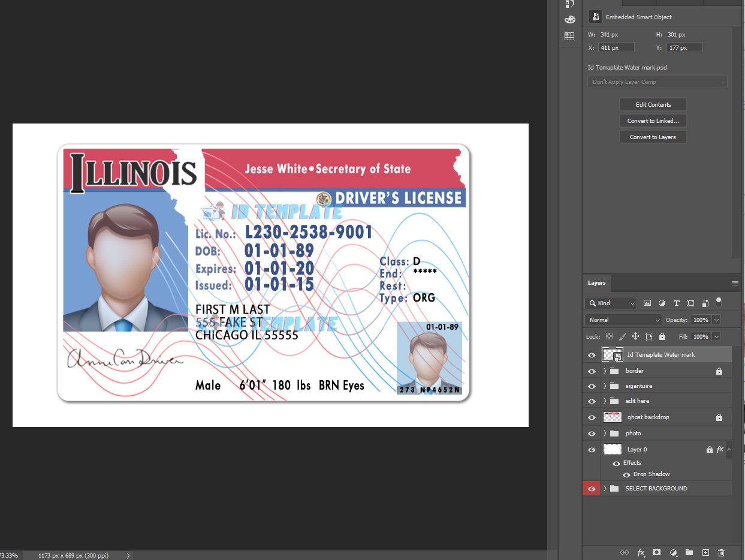Open the Swatches grid panel icon
This screenshot has height=560, width=745.
pos(569,37)
